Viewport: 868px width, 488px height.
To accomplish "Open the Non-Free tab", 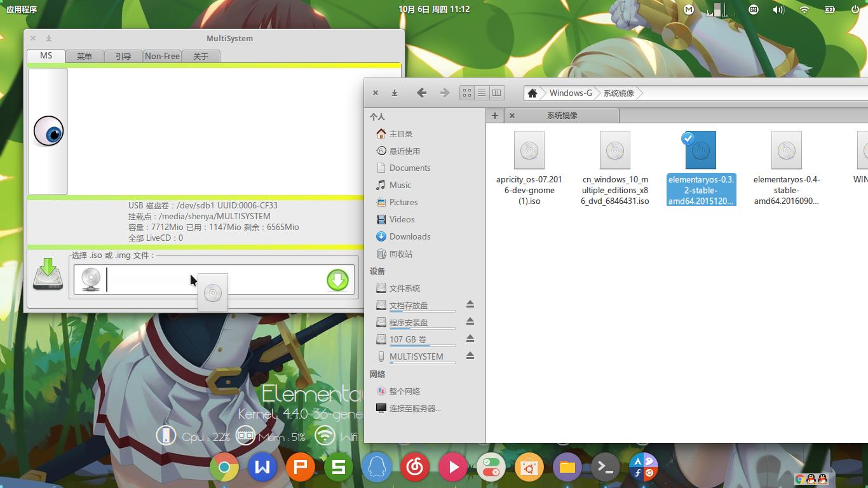I will tap(162, 57).
